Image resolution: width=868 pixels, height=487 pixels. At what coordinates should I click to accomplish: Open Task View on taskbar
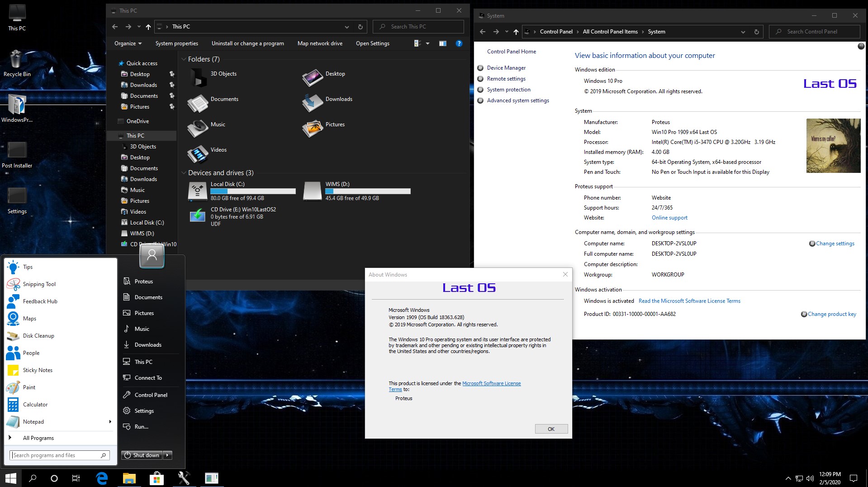[x=76, y=478]
